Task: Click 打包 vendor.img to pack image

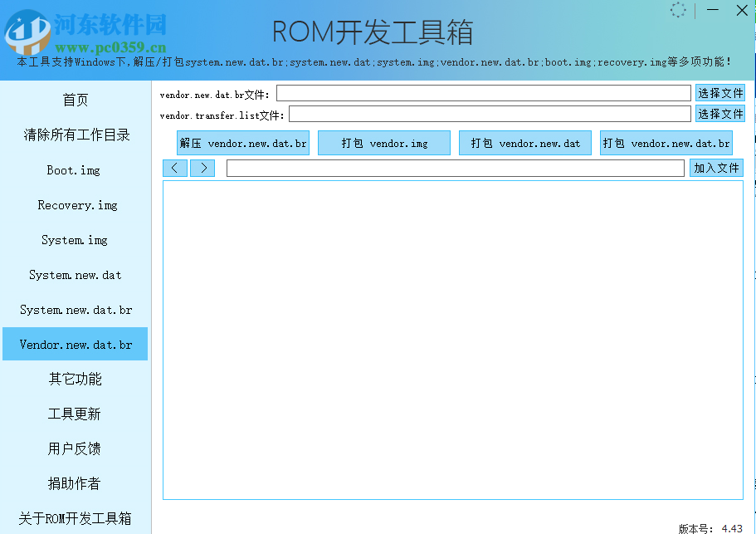Action: tap(383, 142)
